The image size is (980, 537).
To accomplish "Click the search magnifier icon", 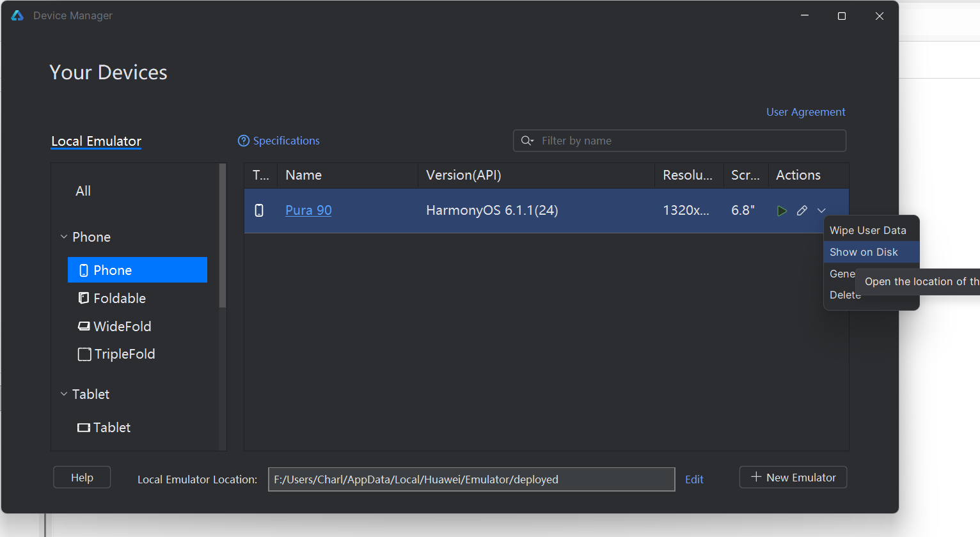I will 527,141.
